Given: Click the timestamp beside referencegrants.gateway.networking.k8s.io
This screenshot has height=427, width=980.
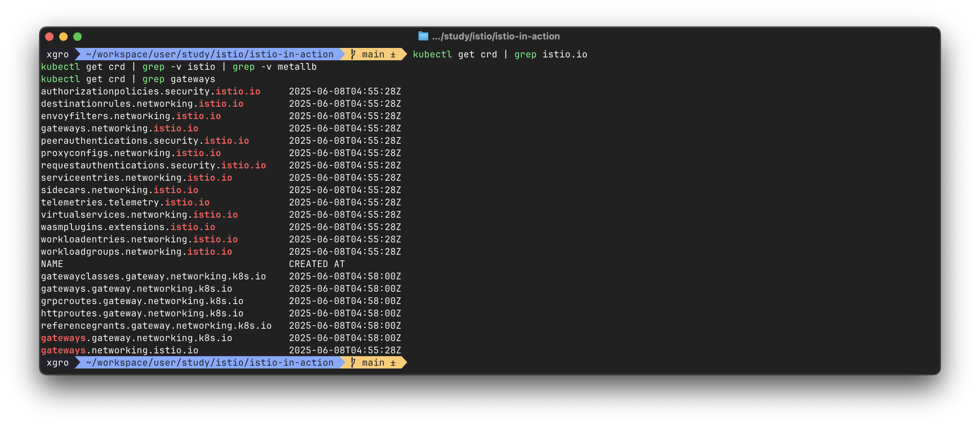Looking at the screenshot, I should (x=345, y=326).
